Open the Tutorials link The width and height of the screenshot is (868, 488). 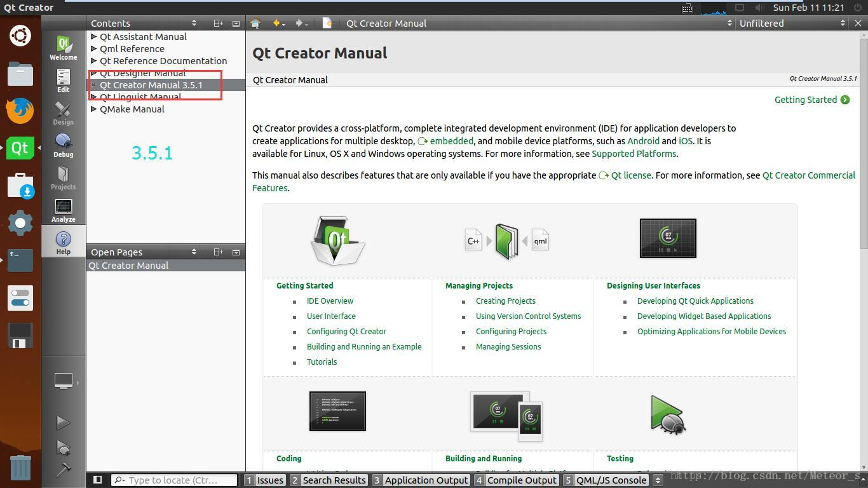[322, 362]
